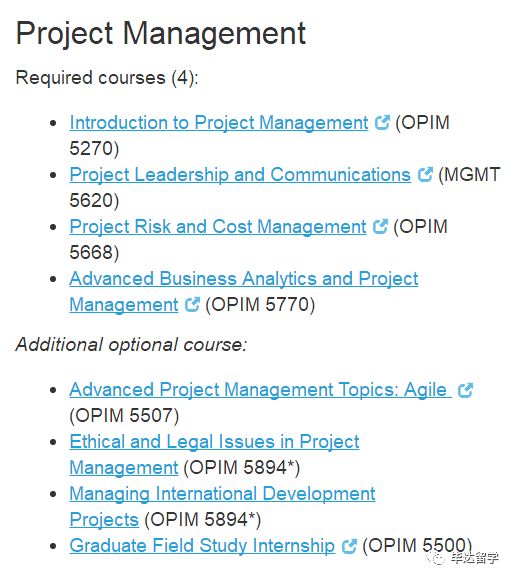
Task: Open external-link icon after Introduction to Project Management
Action: pos(382,122)
